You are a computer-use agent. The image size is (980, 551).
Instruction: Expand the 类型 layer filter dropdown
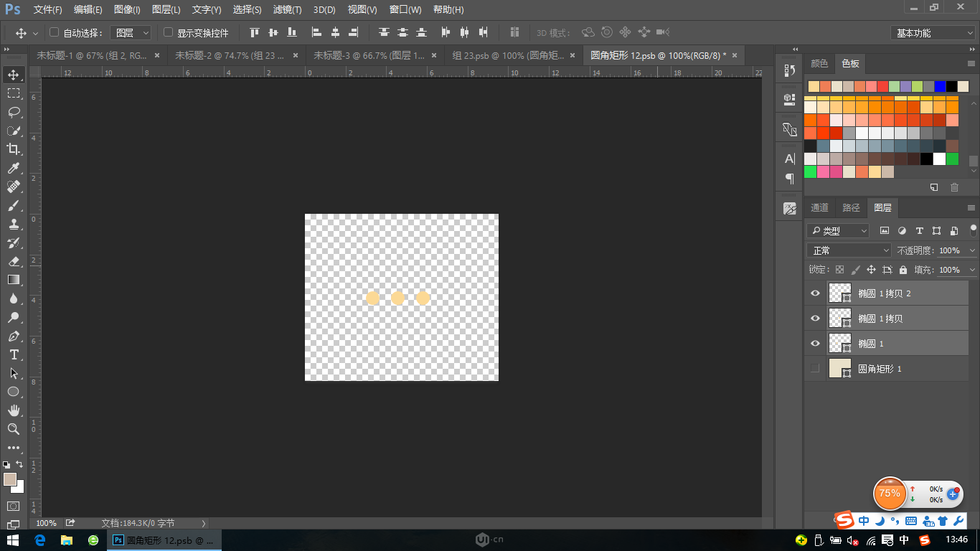pyautogui.click(x=838, y=231)
